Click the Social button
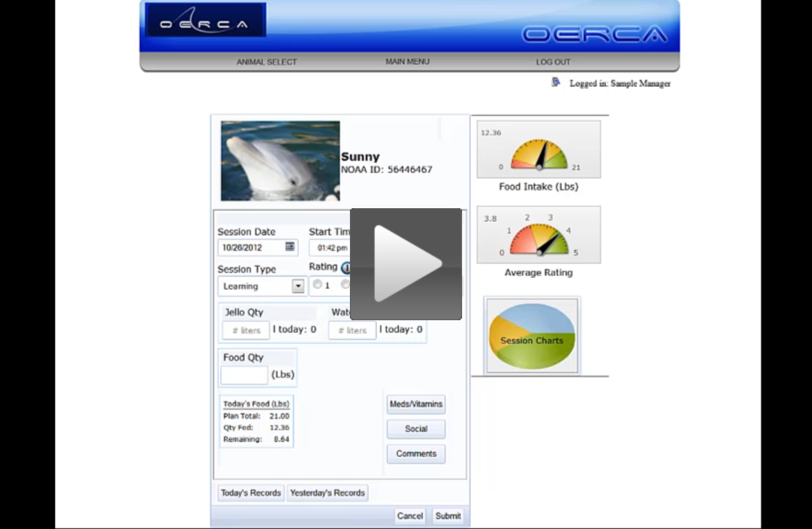This screenshot has width=812, height=529. (416, 429)
